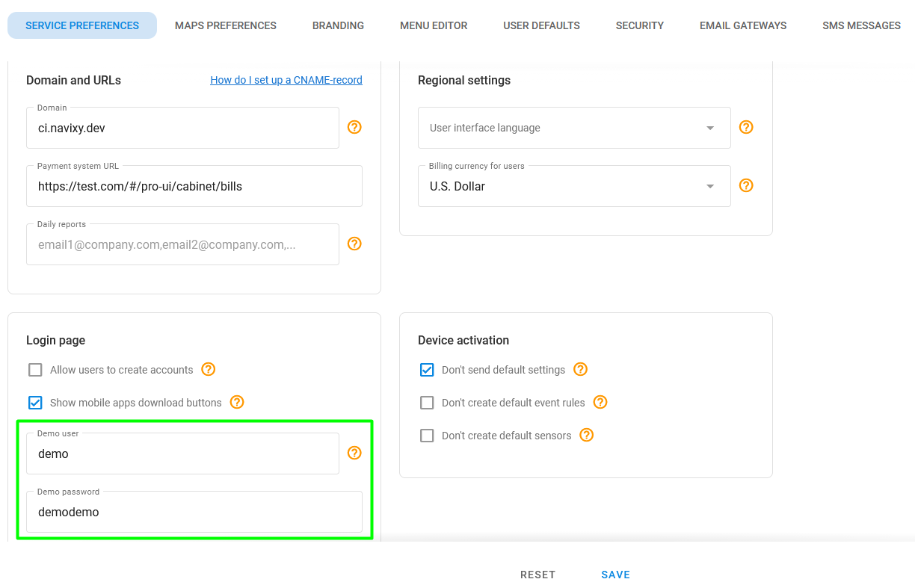Uncheck Show mobile apps download buttons
The height and width of the screenshot is (588, 915).
35,403
